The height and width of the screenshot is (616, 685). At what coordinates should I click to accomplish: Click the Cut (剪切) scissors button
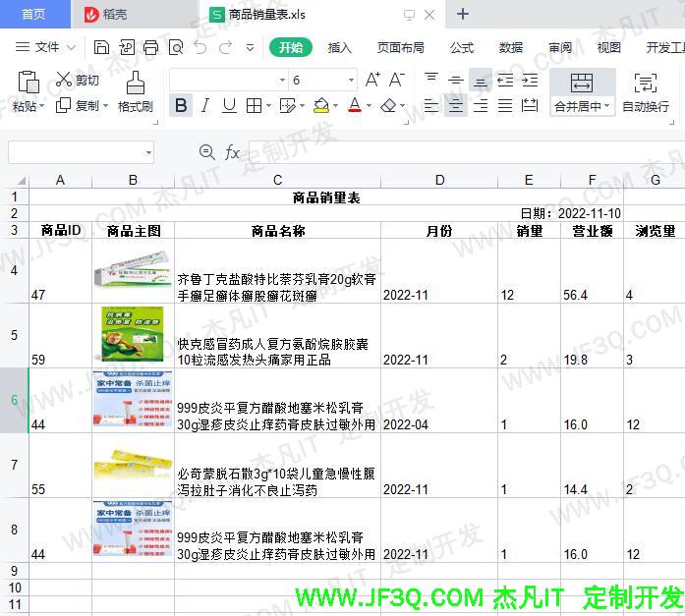78,80
